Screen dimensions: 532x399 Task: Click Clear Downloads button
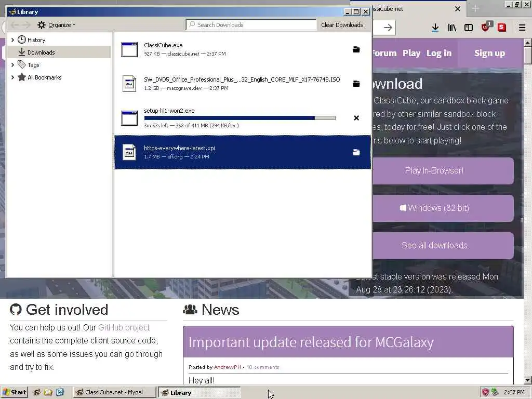tap(342, 25)
